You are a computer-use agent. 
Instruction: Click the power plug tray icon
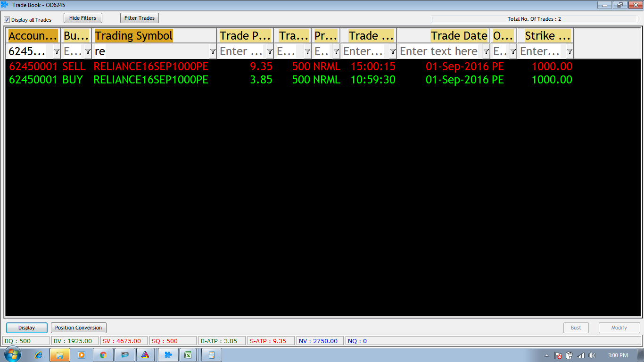pyautogui.click(x=570, y=355)
